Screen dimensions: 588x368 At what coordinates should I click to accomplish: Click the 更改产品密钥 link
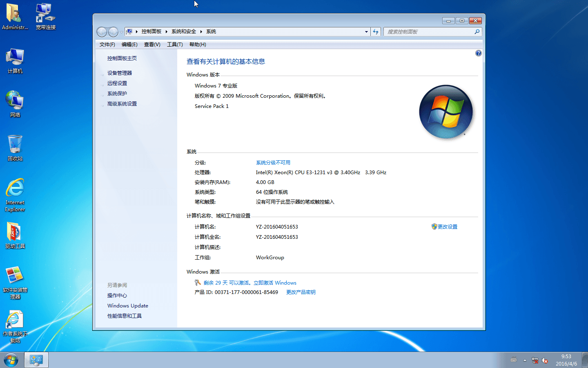coord(301,292)
